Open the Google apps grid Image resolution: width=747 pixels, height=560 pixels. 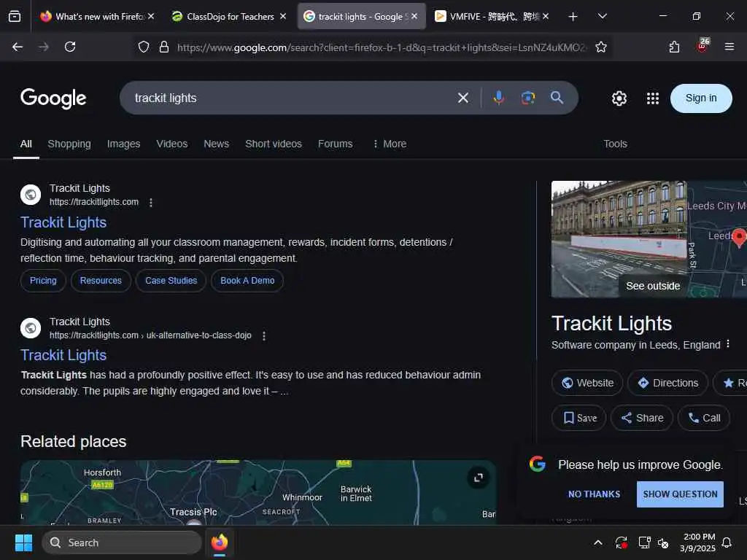click(653, 98)
